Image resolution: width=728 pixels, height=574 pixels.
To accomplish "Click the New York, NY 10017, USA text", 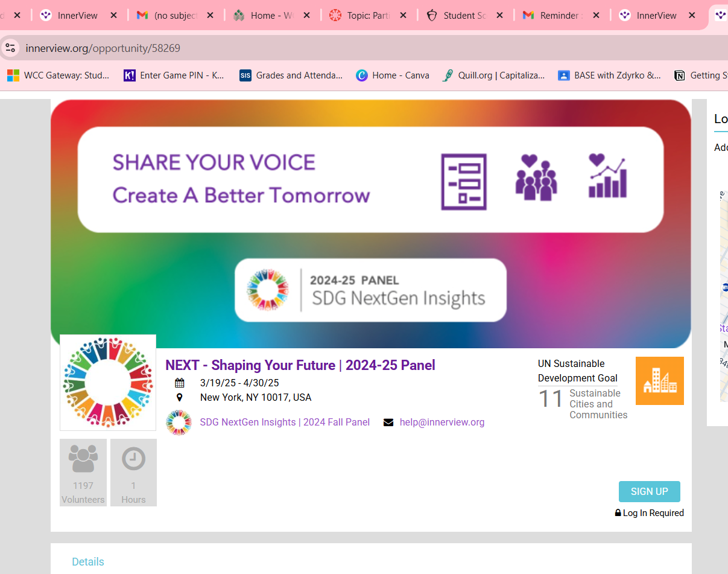I will (x=256, y=397).
